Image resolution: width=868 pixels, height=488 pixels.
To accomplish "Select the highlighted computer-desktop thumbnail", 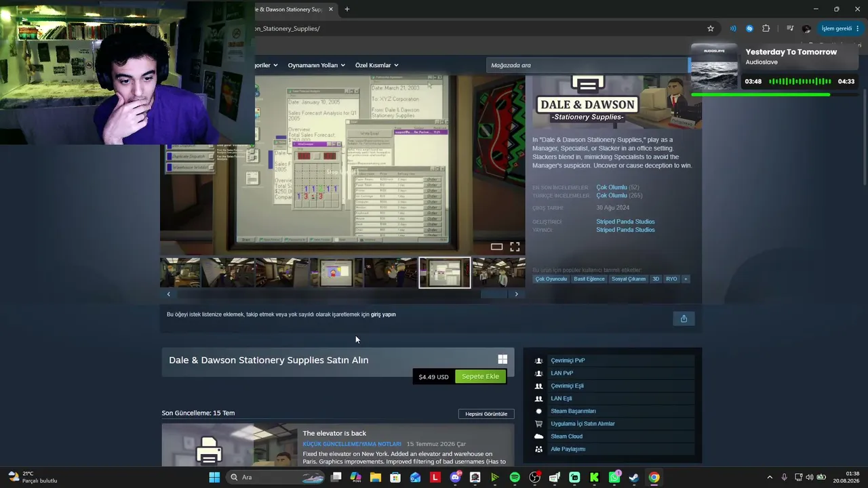I will pyautogui.click(x=445, y=272).
